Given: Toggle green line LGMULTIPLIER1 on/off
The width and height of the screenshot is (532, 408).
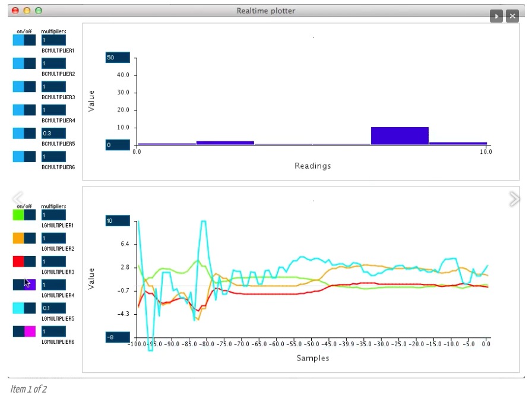Looking at the screenshot, I should point(24,215).
